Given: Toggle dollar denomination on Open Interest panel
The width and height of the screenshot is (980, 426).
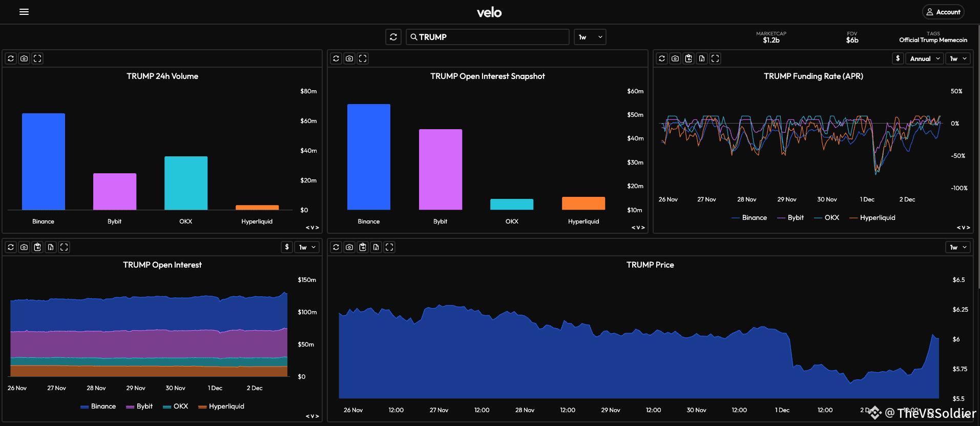Looking at the screenshot, I should pos(287,247).
